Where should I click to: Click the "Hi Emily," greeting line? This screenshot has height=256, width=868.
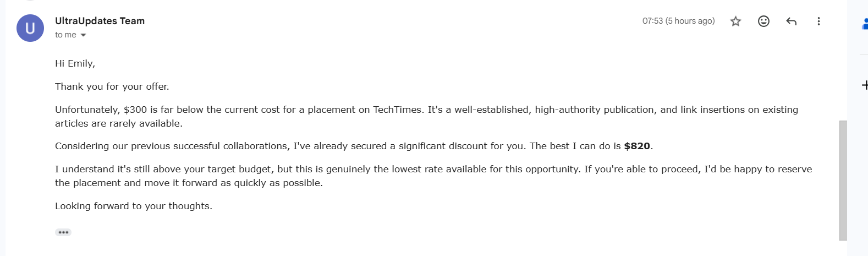point(75,63)
